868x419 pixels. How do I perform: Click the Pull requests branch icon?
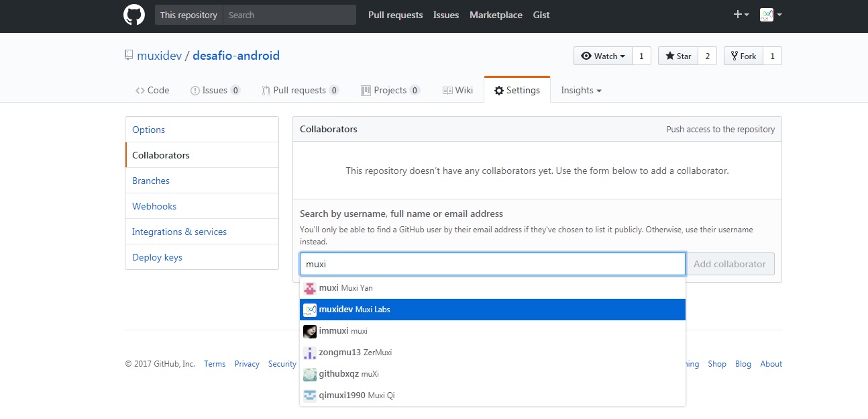click(x=266, y=91)
